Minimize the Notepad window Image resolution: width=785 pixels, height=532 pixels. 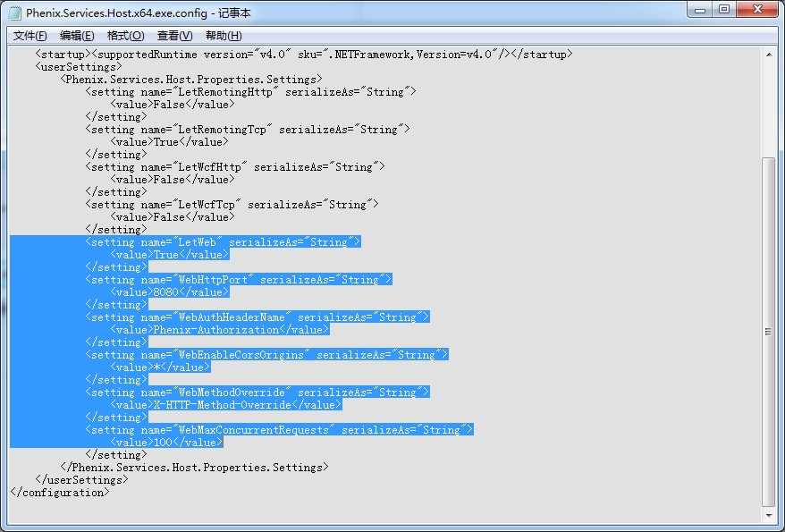tap(700, 10)
